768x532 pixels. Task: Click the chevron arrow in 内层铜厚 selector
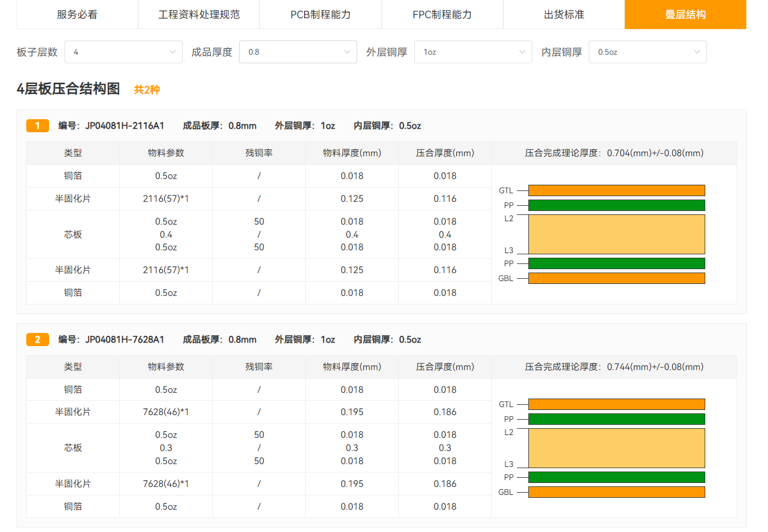tap(697, 52)
